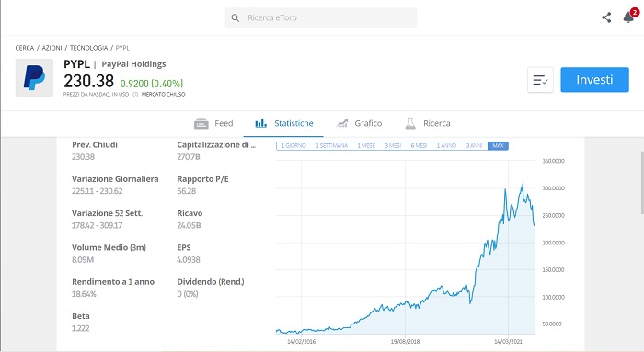Screen dimensions: 644x352
Task: Click the 300.0000 axis label
Action: click(553, 188)
